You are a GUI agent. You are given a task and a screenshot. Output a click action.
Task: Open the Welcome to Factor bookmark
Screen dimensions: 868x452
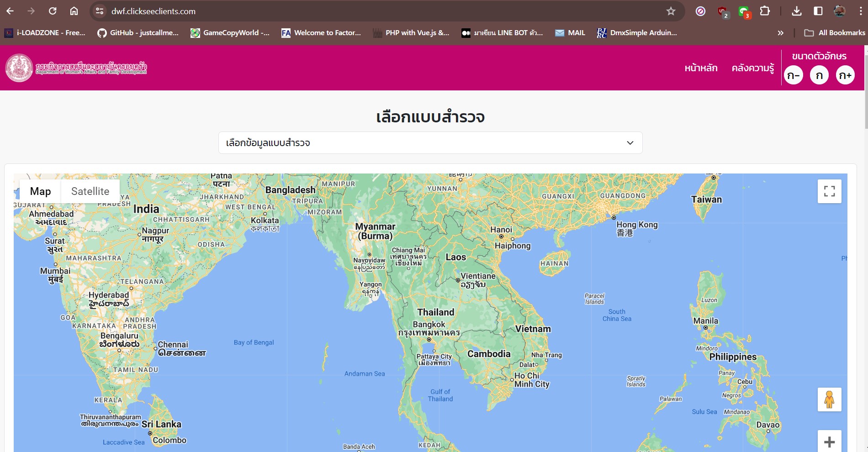point(321,33)
